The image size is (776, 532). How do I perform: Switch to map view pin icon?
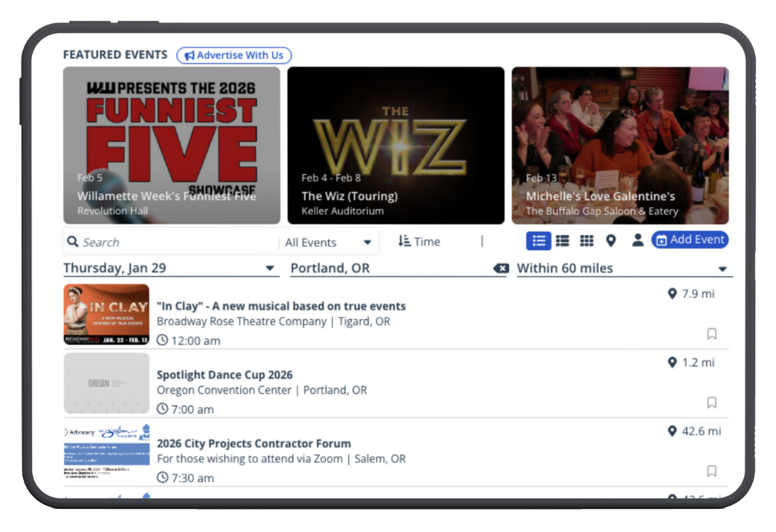[611, 241]
